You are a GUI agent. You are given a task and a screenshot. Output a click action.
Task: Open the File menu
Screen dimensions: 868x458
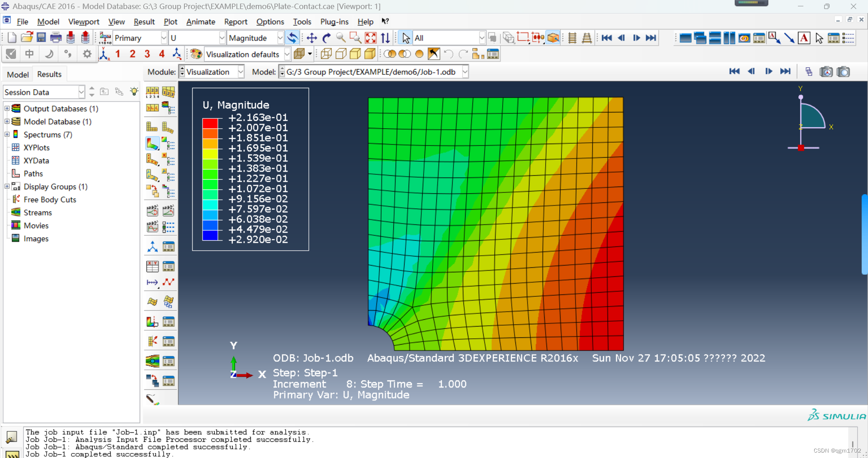pos(22,22)
